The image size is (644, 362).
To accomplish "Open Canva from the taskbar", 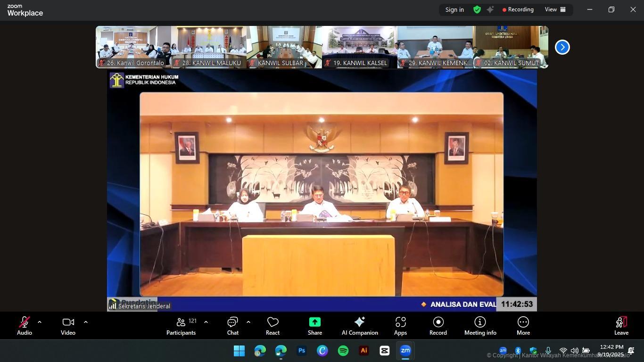I will point(322,351).
